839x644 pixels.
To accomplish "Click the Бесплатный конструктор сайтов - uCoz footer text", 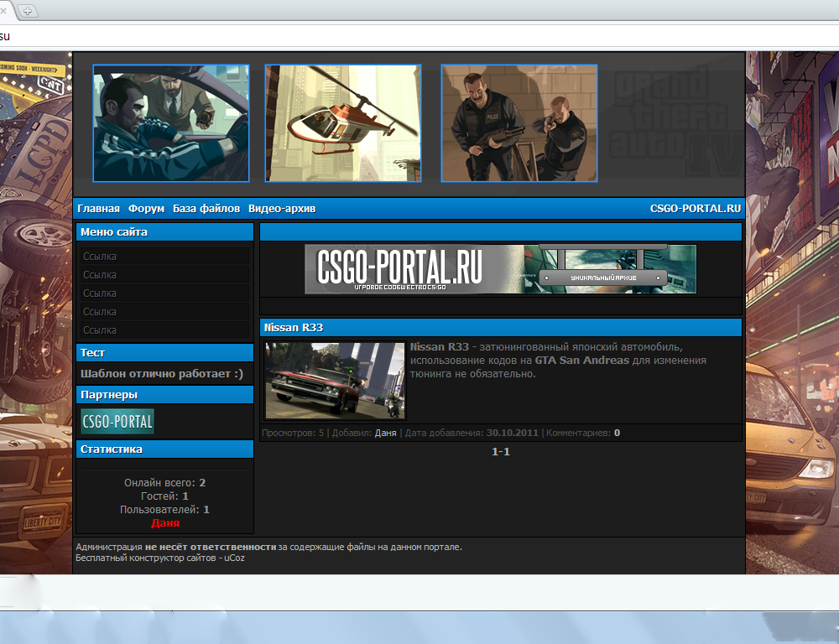I will pos(160,558).
